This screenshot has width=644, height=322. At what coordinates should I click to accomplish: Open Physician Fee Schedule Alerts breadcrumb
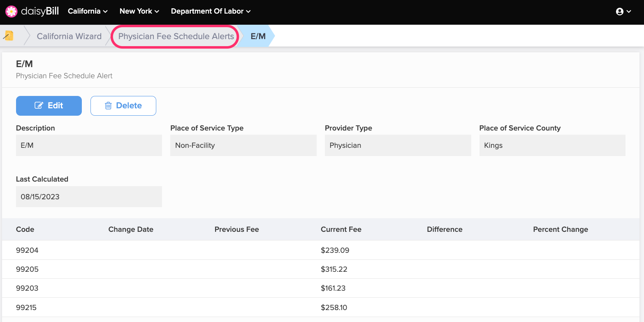(176, 36)
